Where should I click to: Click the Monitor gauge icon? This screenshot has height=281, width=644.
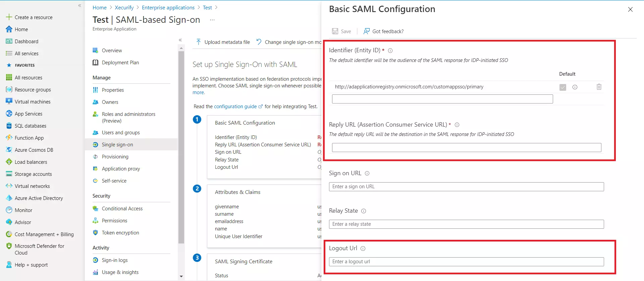(9, 210)
